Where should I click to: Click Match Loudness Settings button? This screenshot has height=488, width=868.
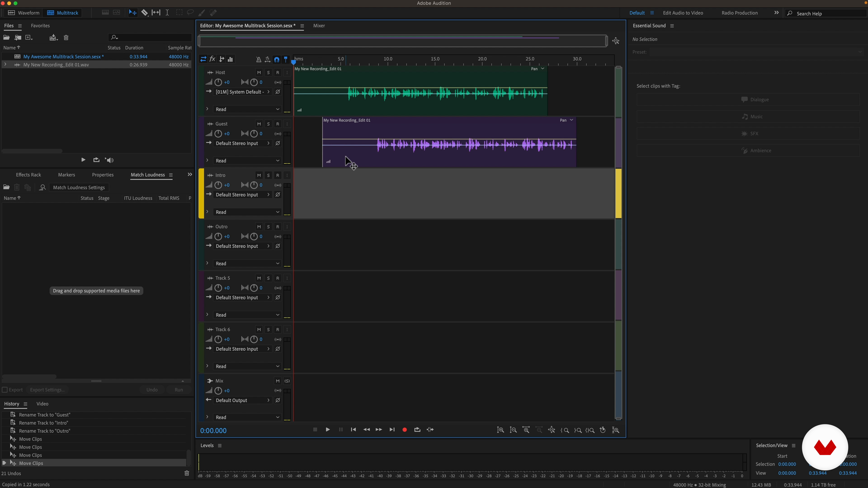pos(79,188)
